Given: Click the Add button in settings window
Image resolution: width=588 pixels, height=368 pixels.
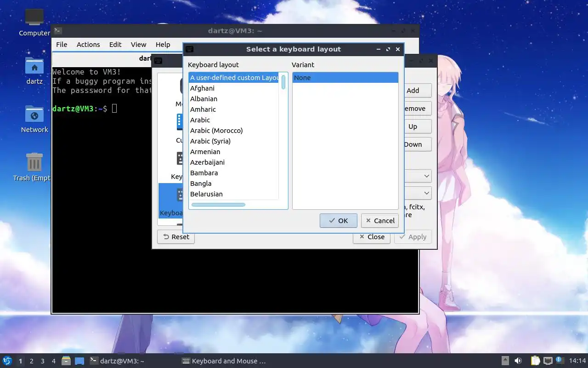Looking at the screenshot, I should tap(418, 91).
